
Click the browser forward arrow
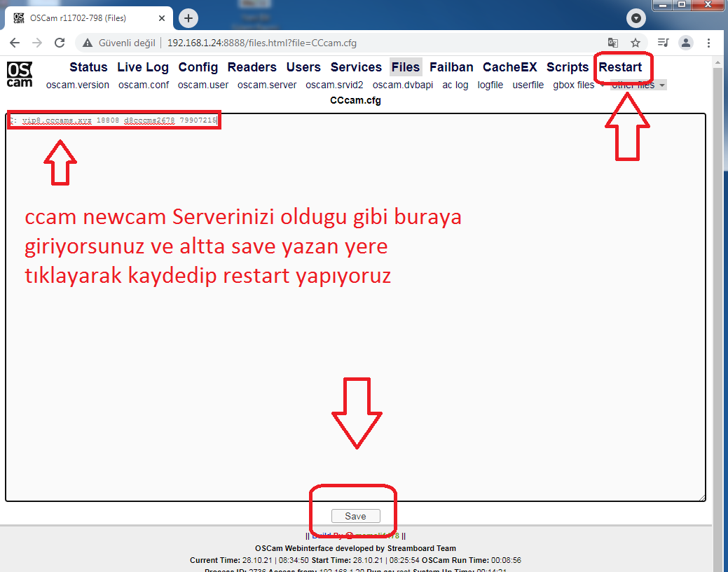37,43
